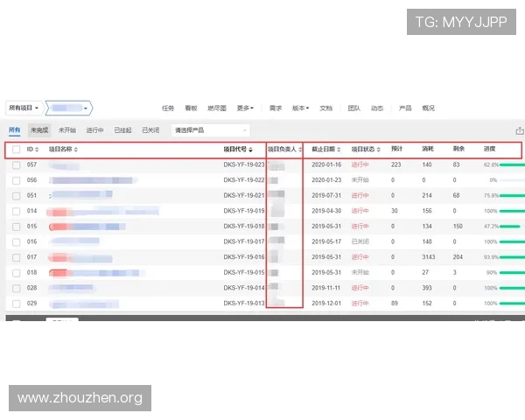Click the 未开始 status in row 056

click(360, 180)
